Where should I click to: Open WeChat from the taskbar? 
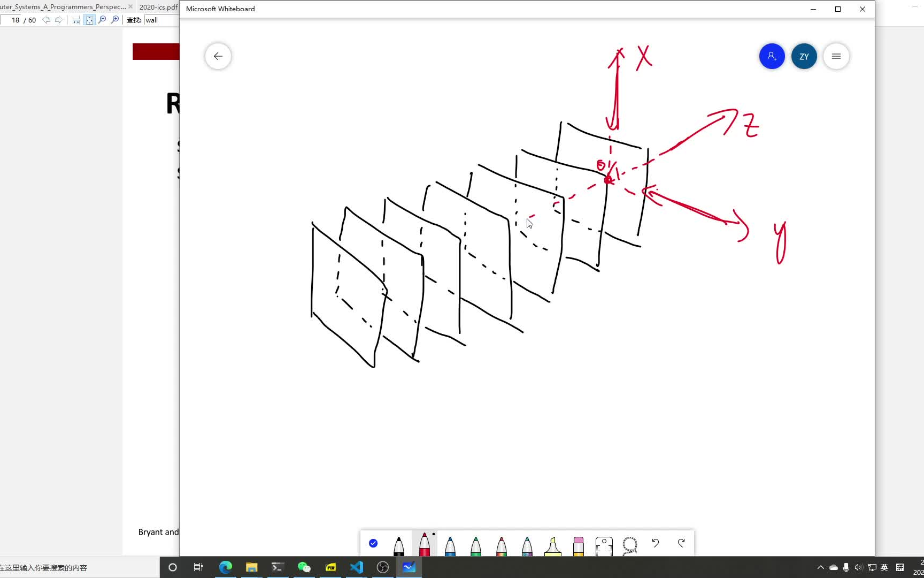[304, 567]
